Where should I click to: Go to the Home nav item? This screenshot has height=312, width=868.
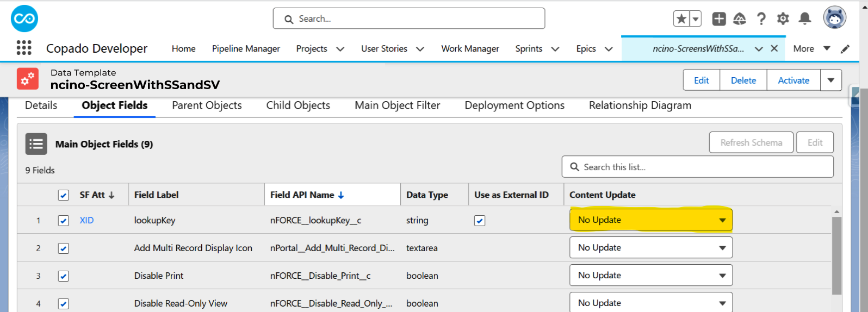184,48
